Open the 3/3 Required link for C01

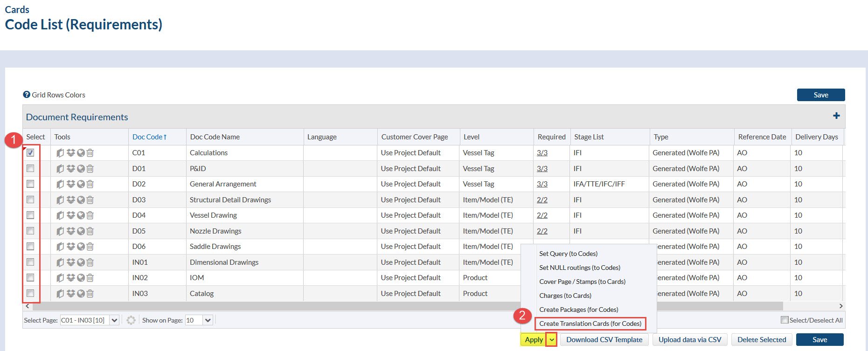tap(542, 152)
